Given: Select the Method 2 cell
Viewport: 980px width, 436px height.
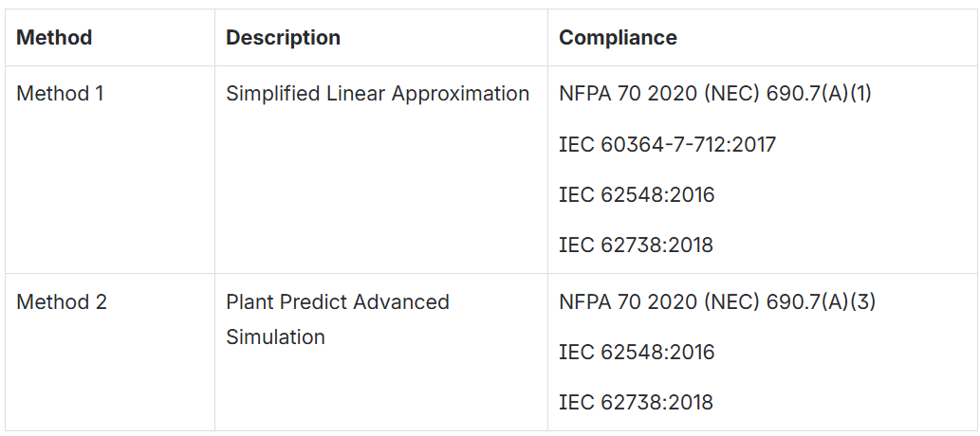Looking at the screenshot, I should (x=62, y=302).
